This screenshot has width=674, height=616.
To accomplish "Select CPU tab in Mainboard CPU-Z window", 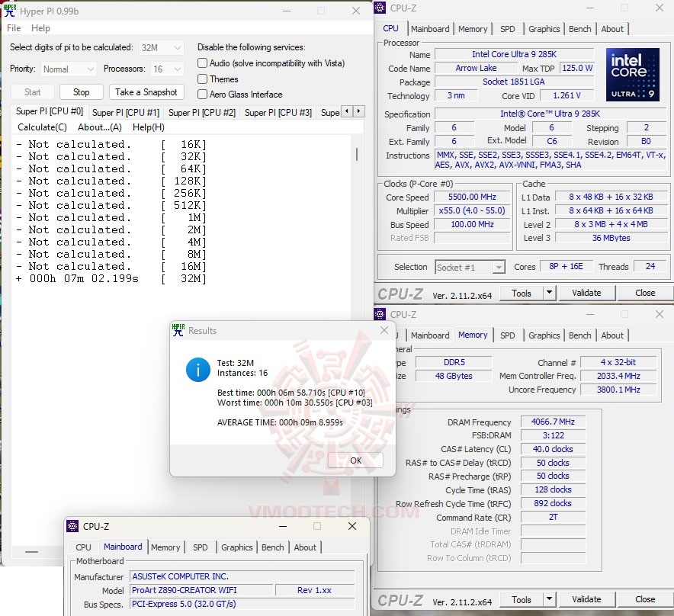I will (83, 547).
